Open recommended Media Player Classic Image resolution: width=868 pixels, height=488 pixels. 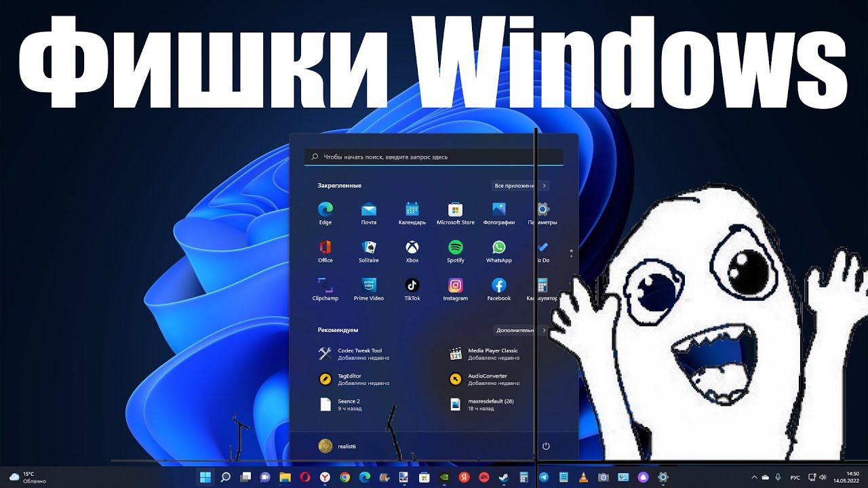(485, 354)
